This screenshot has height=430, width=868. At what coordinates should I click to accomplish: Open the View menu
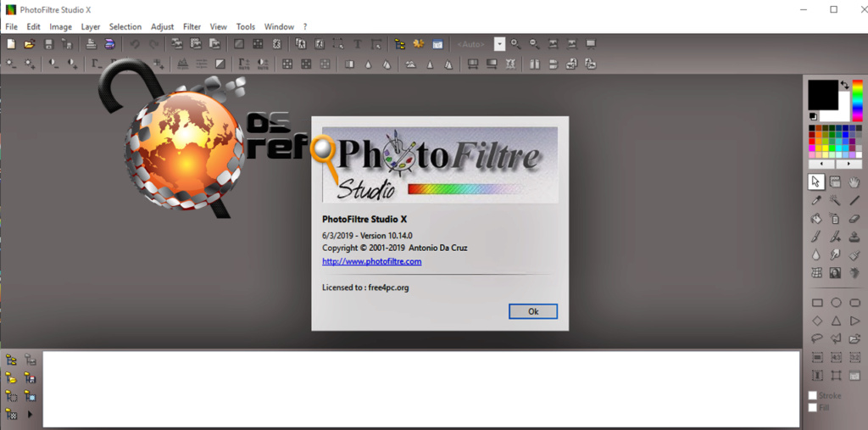click(219, 26)
